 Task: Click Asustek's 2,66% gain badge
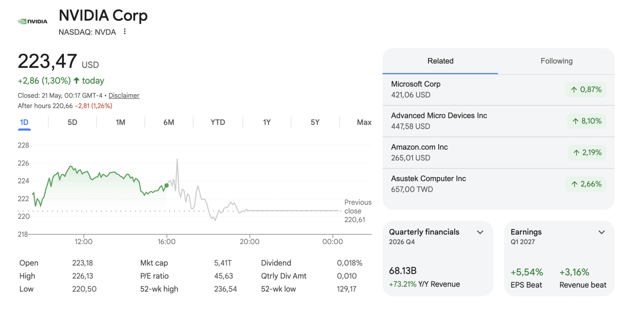point(586,184)
